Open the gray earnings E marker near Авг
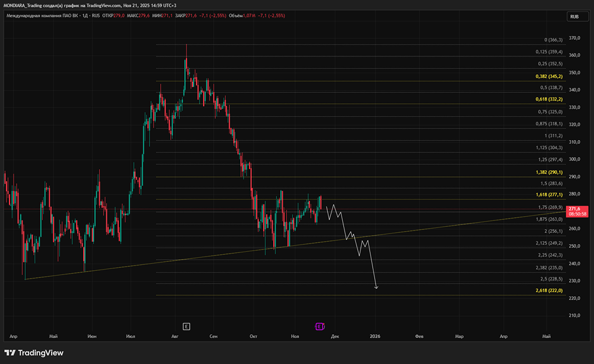 [186, 326]
